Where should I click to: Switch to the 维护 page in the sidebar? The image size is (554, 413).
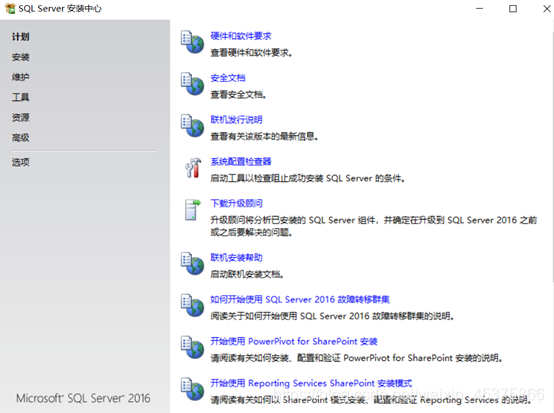coord(20,77)
